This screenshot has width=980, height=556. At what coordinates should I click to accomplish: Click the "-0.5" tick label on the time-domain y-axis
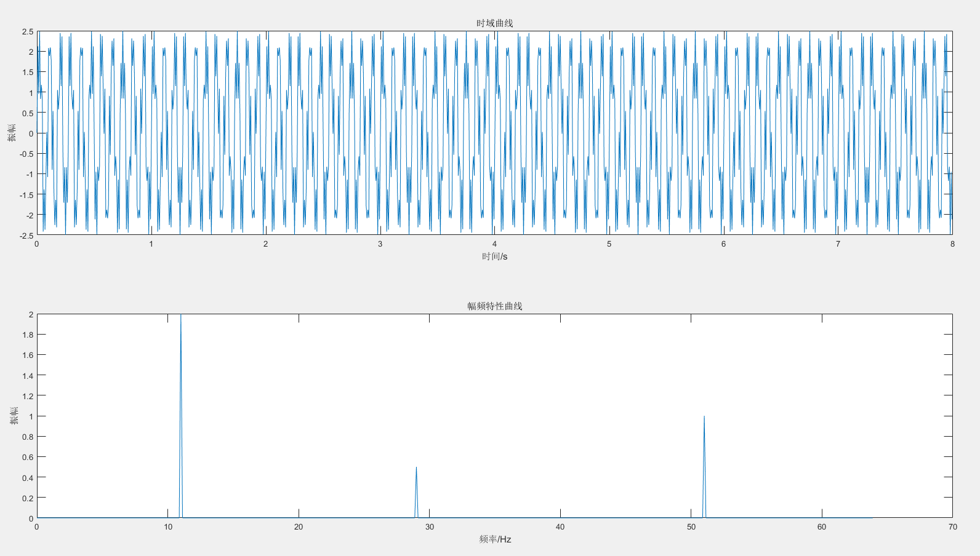(26, 154)
